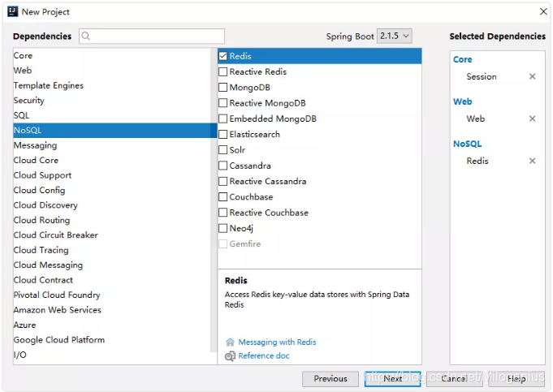
Task: Enable the Elasticsearch dependency
Action: tap(222, 134)
